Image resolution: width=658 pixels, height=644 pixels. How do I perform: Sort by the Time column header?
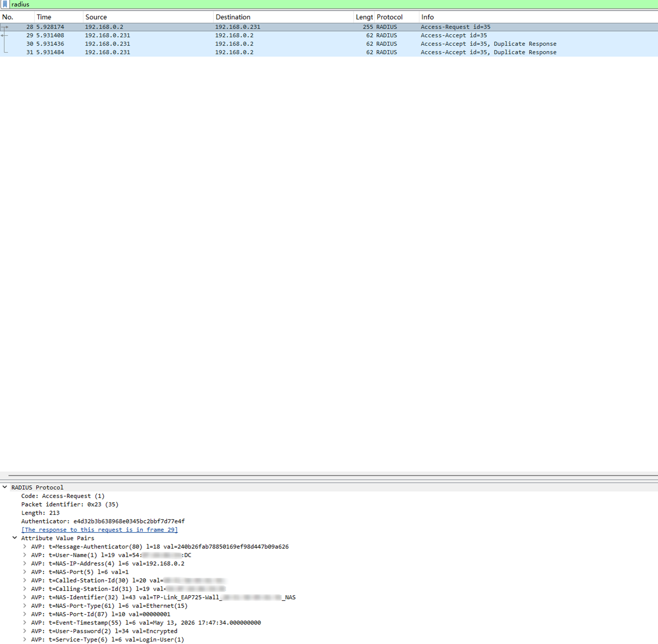pyautogui.click(x=59, y=17)
